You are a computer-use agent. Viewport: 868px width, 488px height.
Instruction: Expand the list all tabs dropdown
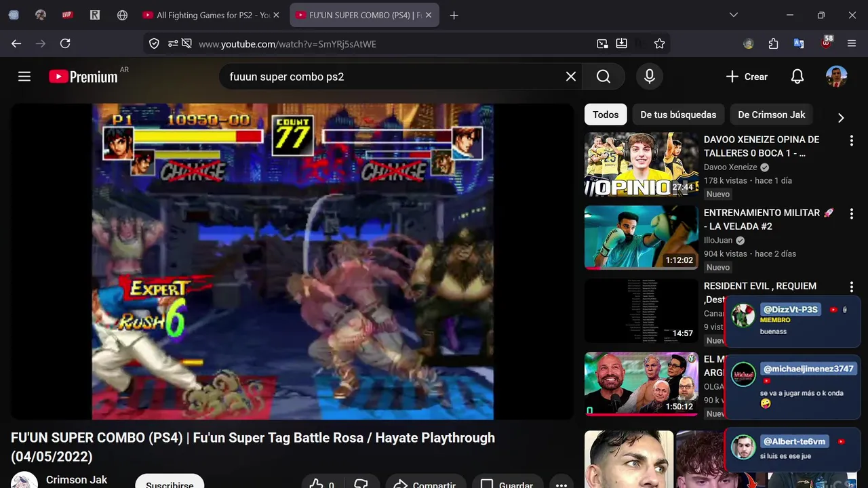734,15
